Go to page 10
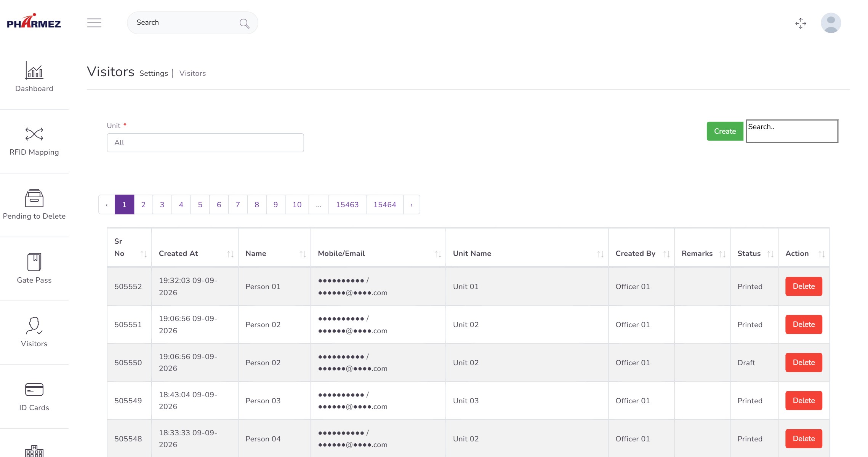The image size is (868, 457). [297, 205]
